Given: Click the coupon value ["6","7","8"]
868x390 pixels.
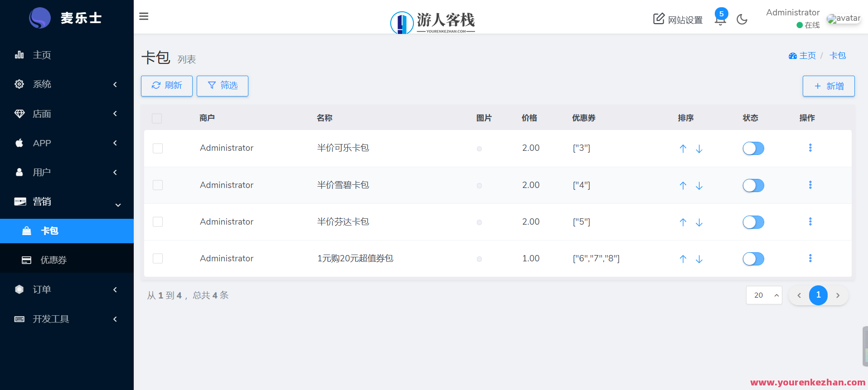Looking at the screenshot, I should (x=596, y=259).
